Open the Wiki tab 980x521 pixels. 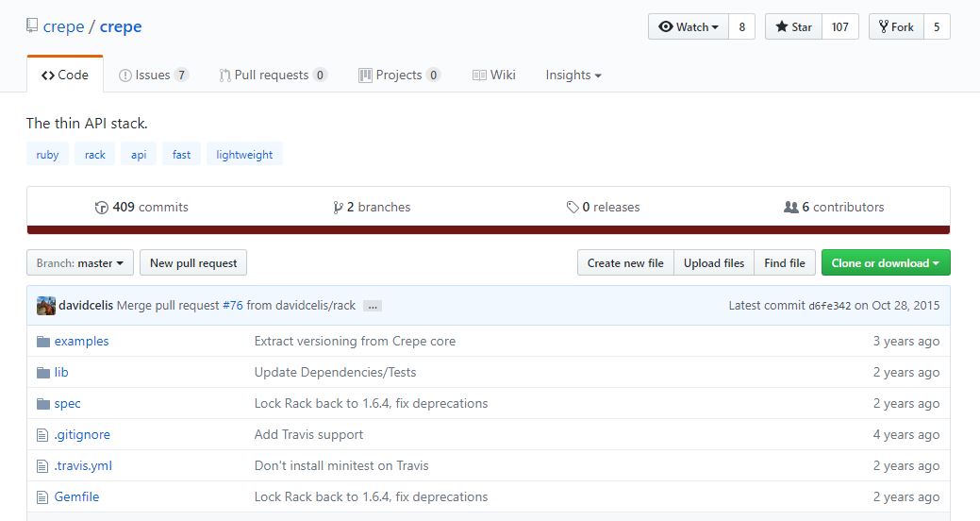(x=493, y=76)
